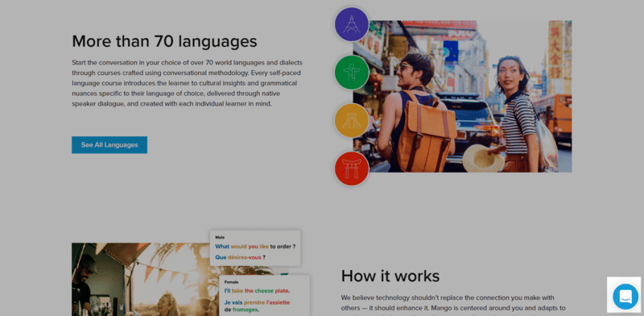Image resolution: width=644 pixels, height=316 pixels.
Task: Click the purple Eiffel Tower language icon
Action: (x=352, y=24)
